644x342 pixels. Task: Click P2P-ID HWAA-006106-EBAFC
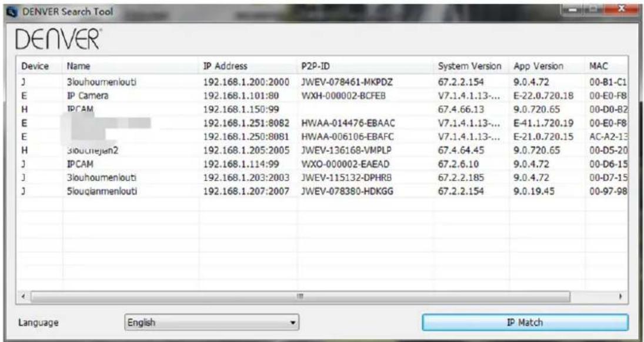tap(348, 137)
